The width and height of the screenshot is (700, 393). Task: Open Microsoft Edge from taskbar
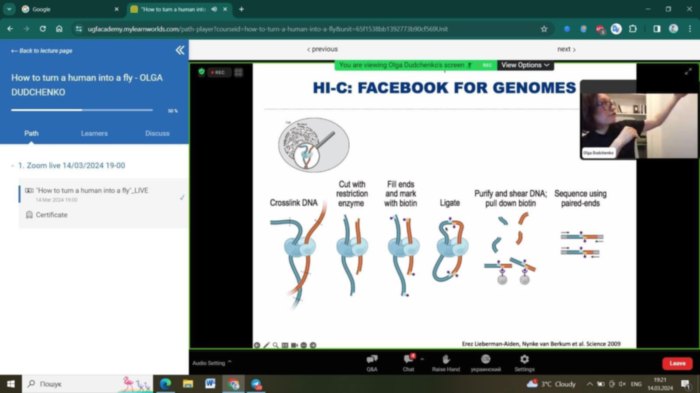[x=166, y=384]
